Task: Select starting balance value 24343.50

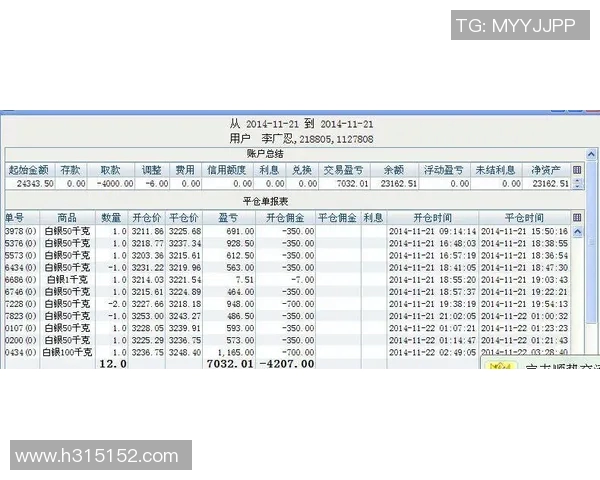Action: (x=35, y=183)
